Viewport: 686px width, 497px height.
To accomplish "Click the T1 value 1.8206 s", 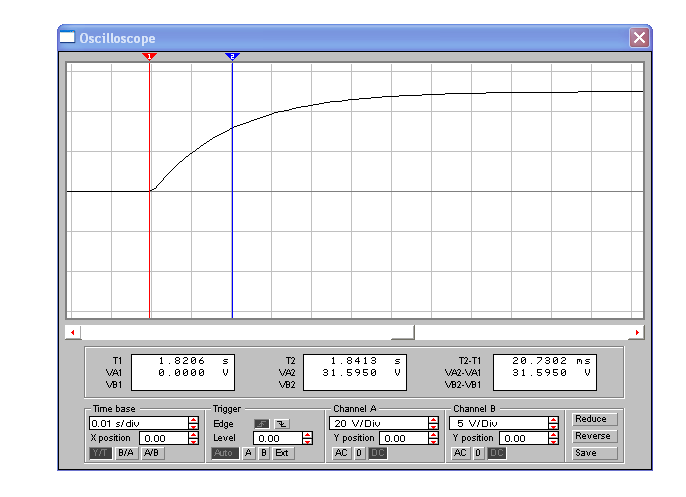I will pyautogui.click(x=193, y=361).
